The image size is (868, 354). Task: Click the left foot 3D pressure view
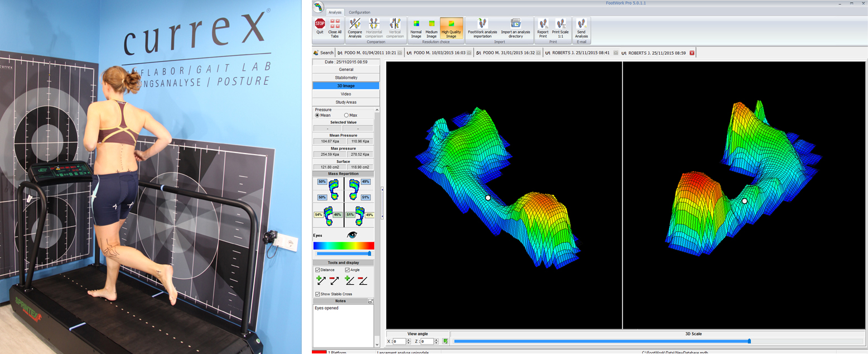504,195
